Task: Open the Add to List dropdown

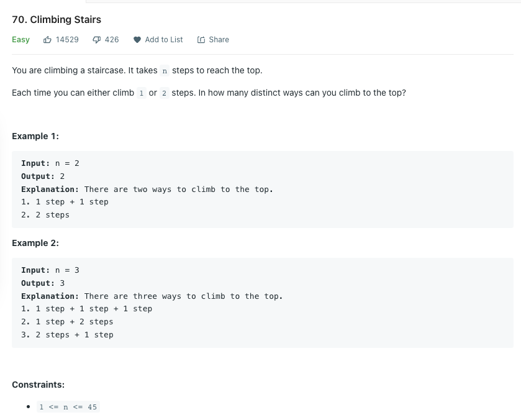Action: pos(158,39)
